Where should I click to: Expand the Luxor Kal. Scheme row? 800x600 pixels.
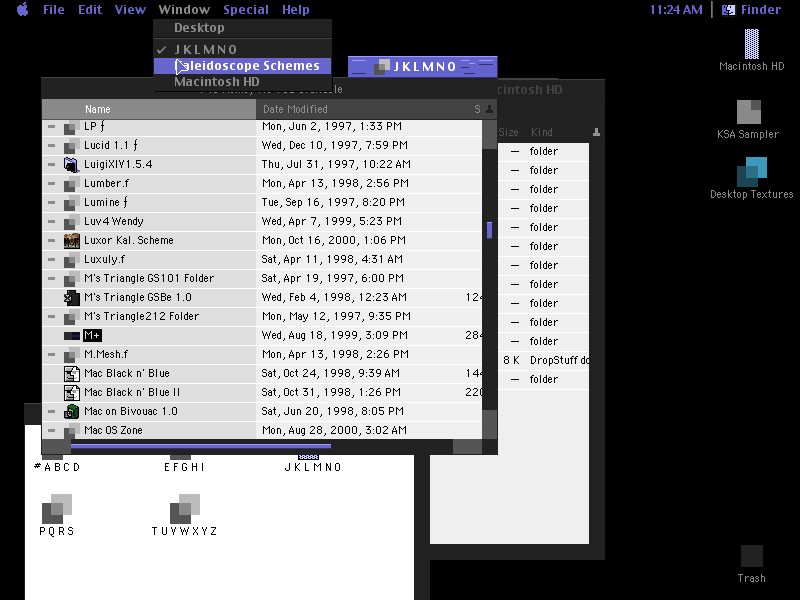[52, 240]
